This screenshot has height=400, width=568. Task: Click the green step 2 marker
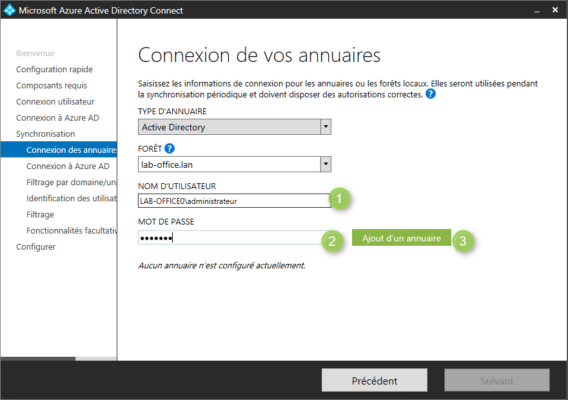[x=332, y=241]
